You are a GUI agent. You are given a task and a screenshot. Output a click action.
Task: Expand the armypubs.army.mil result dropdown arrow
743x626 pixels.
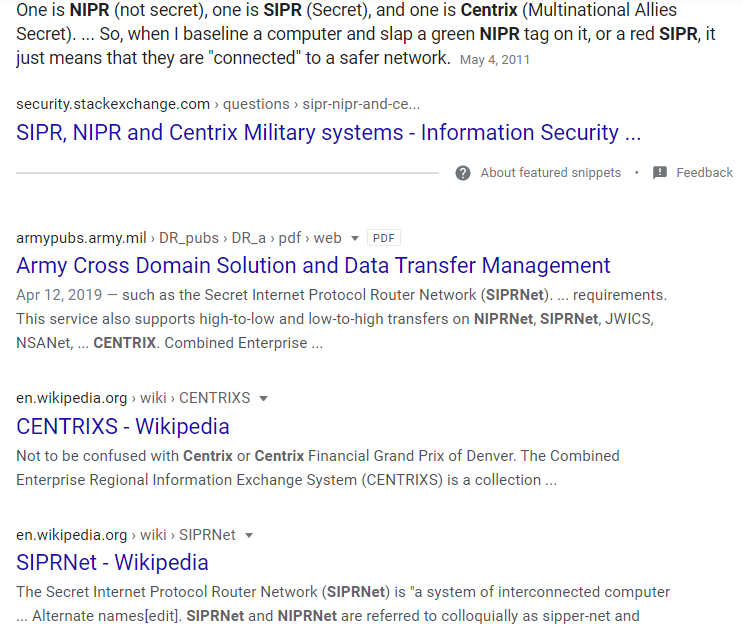point(354,238)
